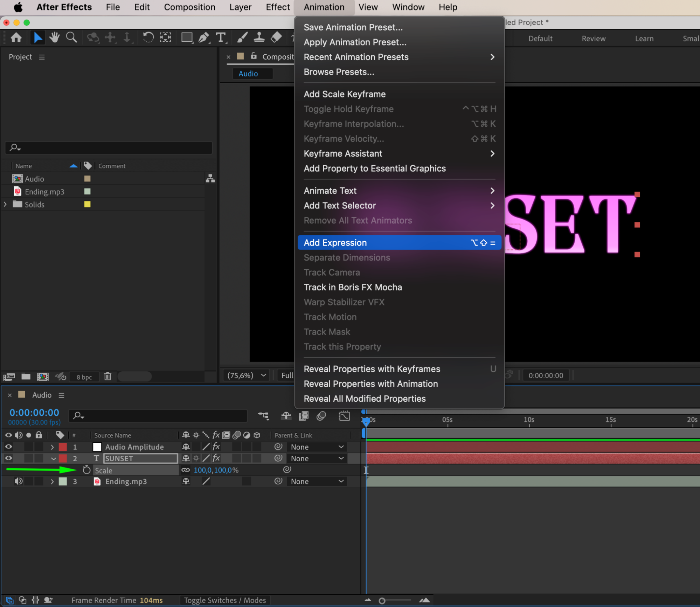Screen dimensions: 700x607
Task: Open the Audio timeline panel menu icon
Action: pyautogui.click(x=62, y=395)
